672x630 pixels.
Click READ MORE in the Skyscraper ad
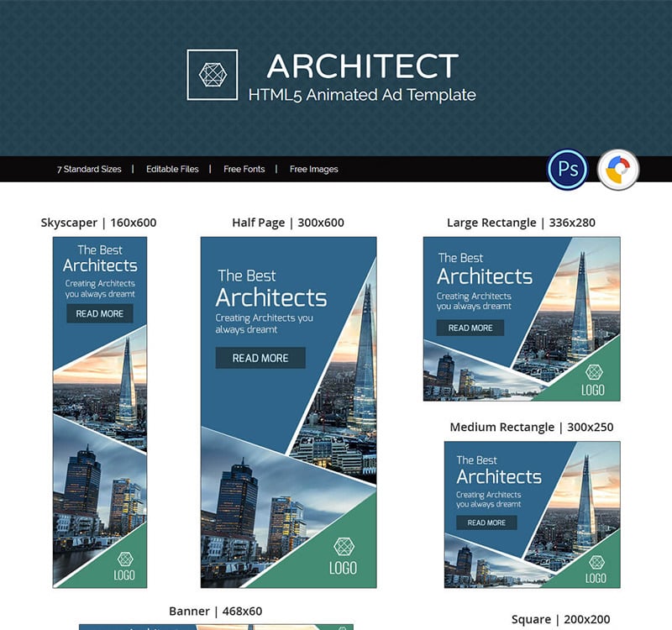point(99,313)
